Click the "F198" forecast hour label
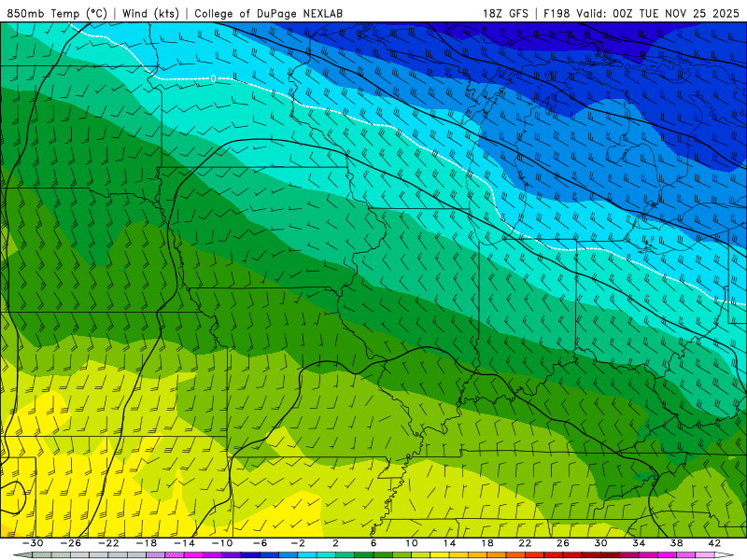This screenshot has height=560, width=747. pos(557,13)
